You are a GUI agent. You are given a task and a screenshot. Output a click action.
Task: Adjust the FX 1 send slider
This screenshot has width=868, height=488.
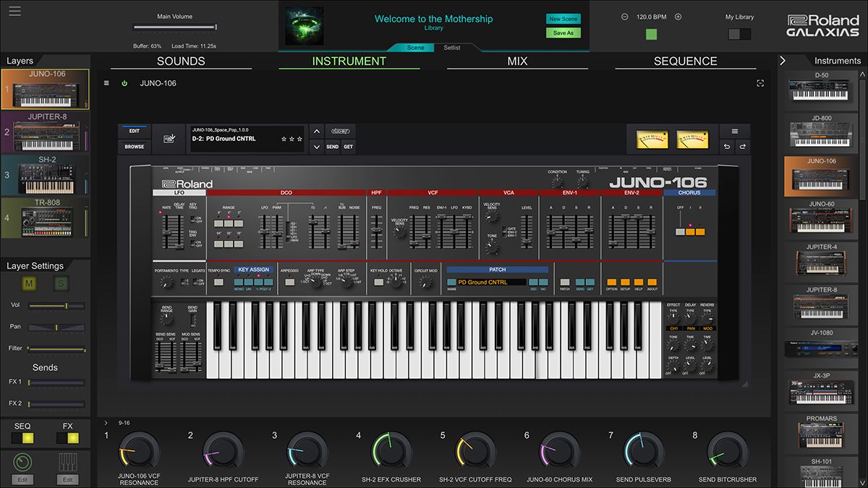[56, 382]
